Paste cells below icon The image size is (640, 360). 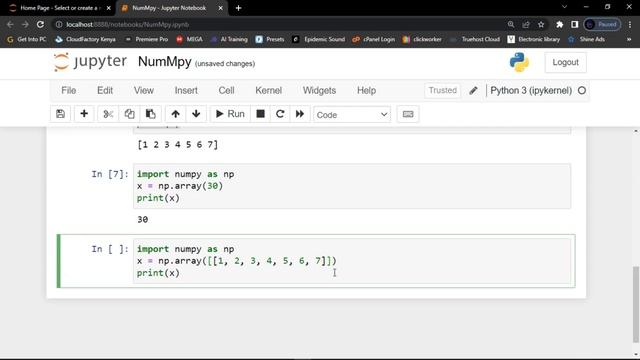151,114
